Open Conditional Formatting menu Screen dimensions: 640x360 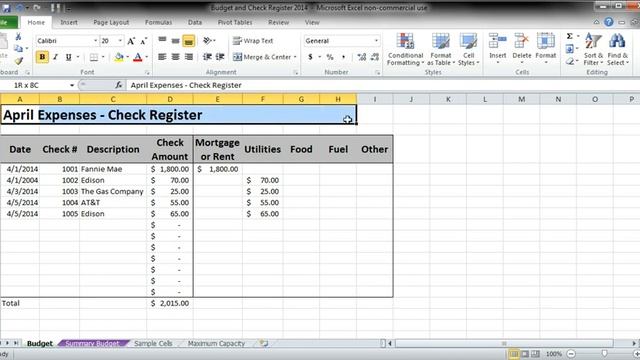coord(405,49)
